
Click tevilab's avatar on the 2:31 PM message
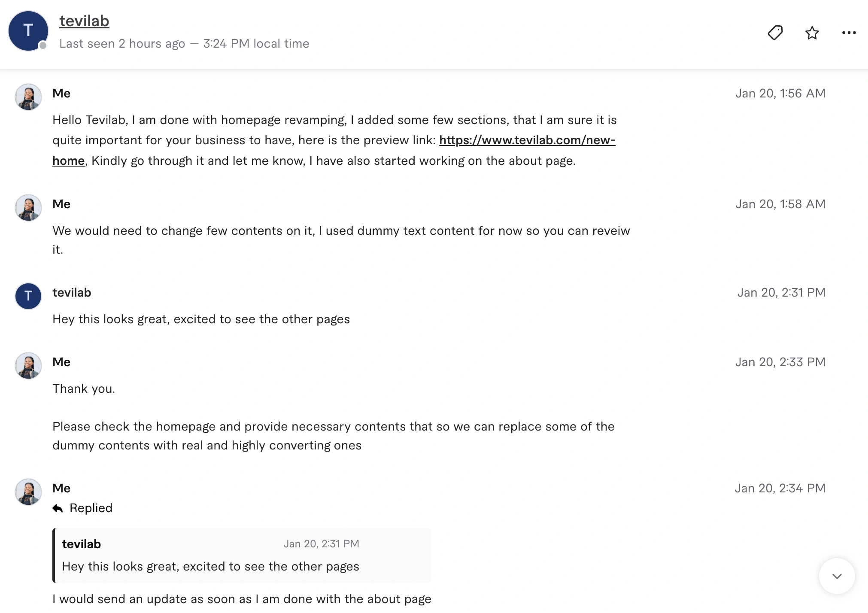(28, 296)
